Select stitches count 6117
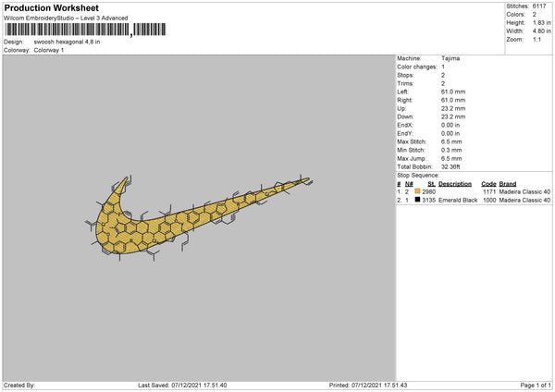The image size is (555, 392). tap(539, 6)
